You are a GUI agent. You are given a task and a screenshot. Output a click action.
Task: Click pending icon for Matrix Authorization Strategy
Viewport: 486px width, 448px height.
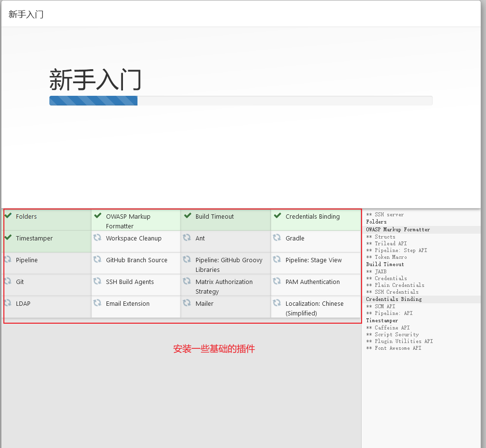coord(187,281)
